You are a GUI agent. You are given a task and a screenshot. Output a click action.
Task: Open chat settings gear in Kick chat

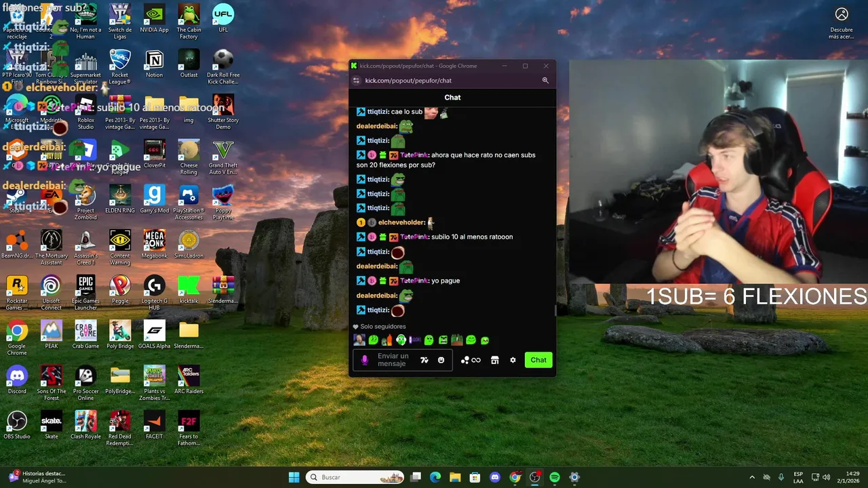coord(513,360)
